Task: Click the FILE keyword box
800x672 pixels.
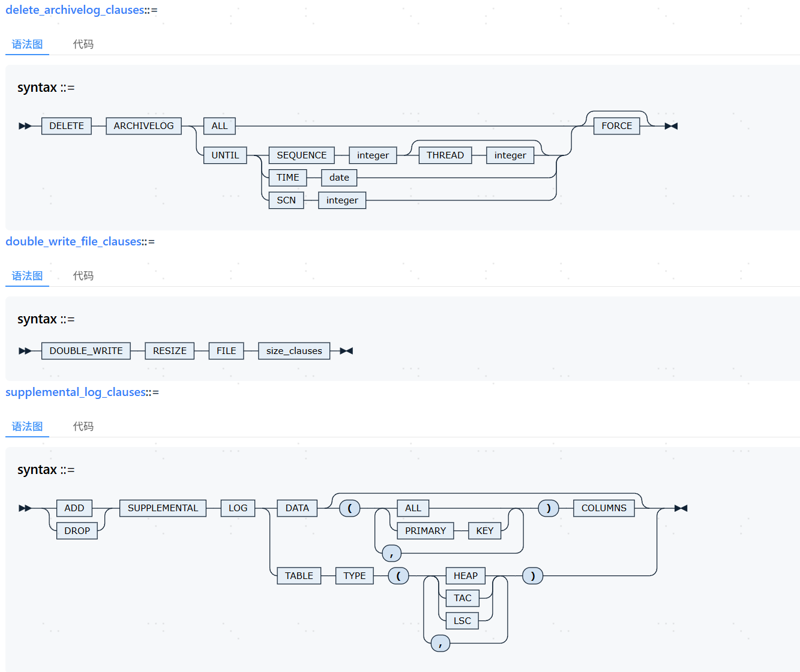Action: pos(226,351)
